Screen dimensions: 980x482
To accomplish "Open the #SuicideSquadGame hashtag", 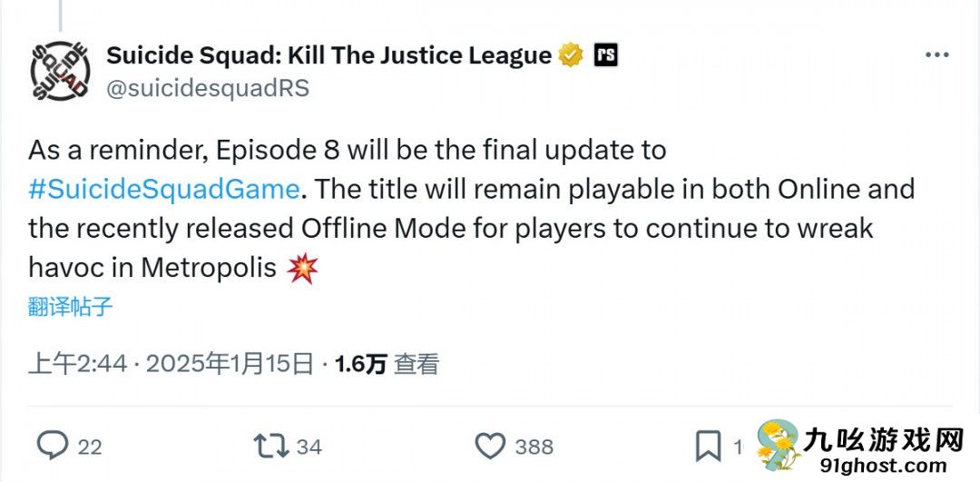I will (163, 190).
